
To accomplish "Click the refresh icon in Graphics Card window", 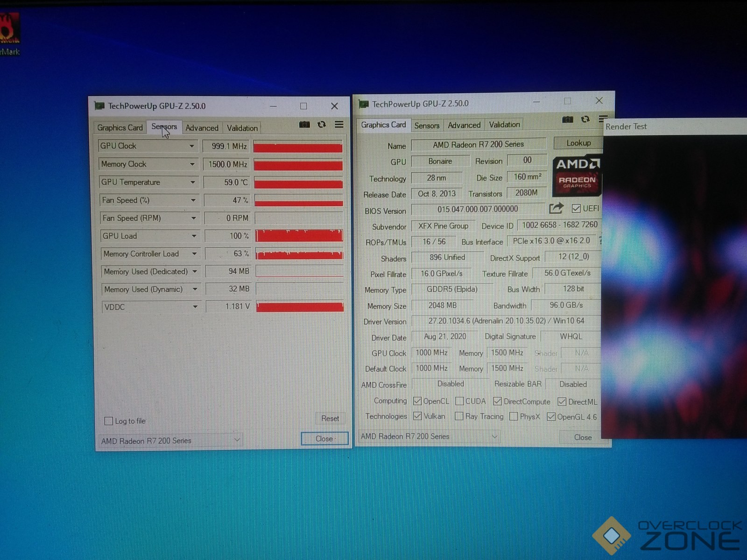I will click(585, 119).
